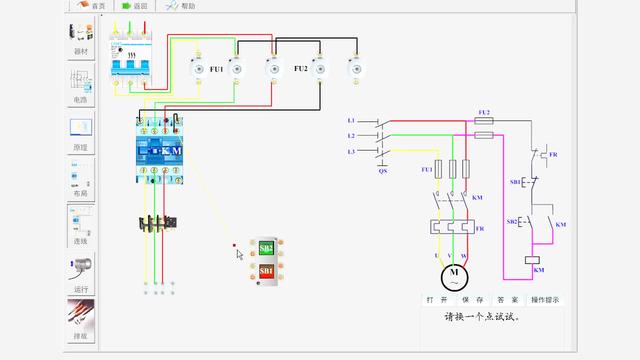Click the terminal block below thermal relay
This screenshot has height=360, width=640.
[x=159, y=288]
